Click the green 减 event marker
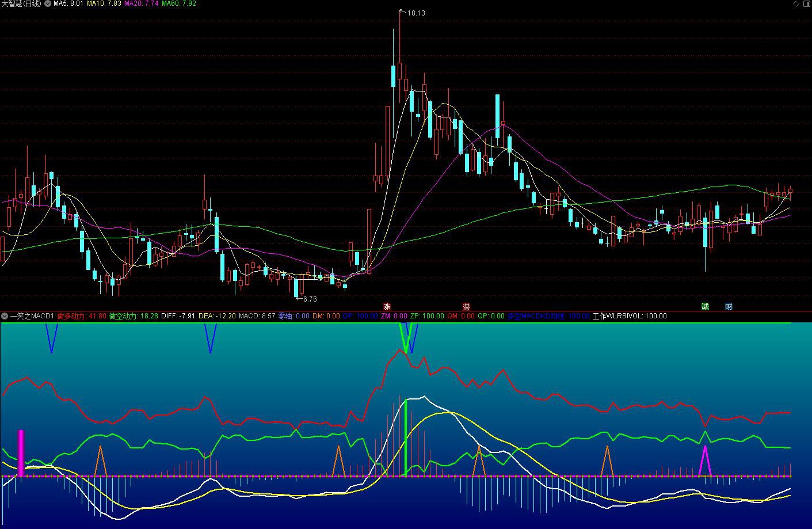 tap(704, 307)
